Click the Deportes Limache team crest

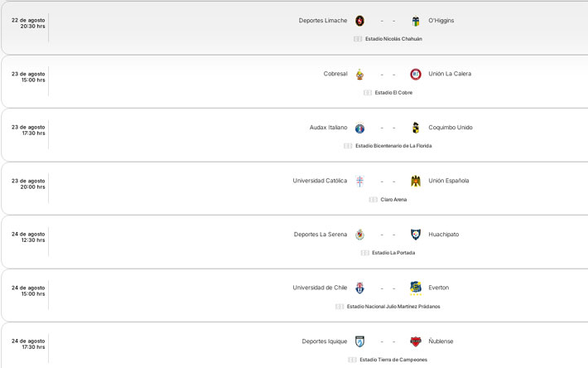tap(359, 21)
